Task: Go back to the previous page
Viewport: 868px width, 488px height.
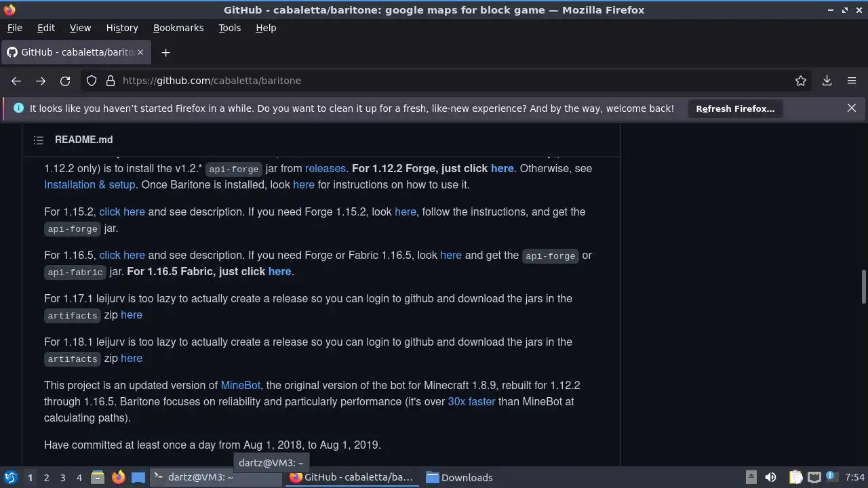Action: [16, 81]
